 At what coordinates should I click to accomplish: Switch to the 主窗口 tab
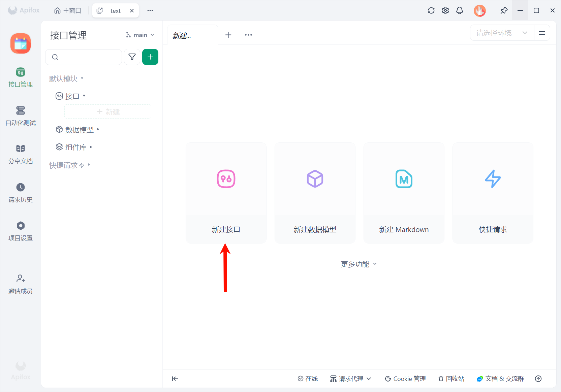[x=67, y=10]
